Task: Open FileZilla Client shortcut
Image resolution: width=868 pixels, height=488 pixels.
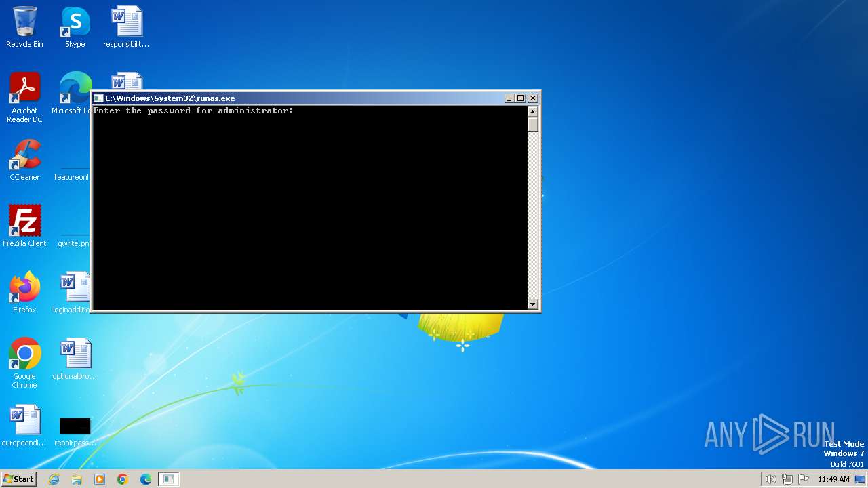Action: pos(24,226)
